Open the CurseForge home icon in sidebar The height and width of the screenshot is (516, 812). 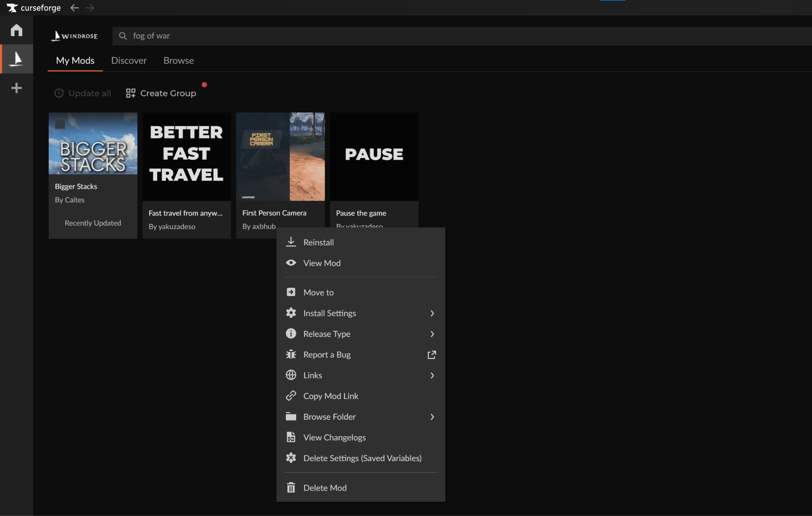(16, 30)
